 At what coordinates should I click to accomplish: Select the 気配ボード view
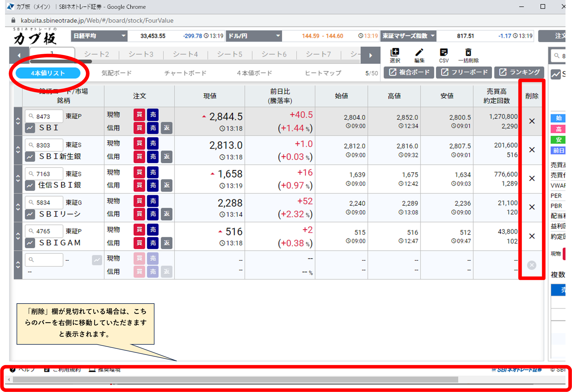pos(117,73)
